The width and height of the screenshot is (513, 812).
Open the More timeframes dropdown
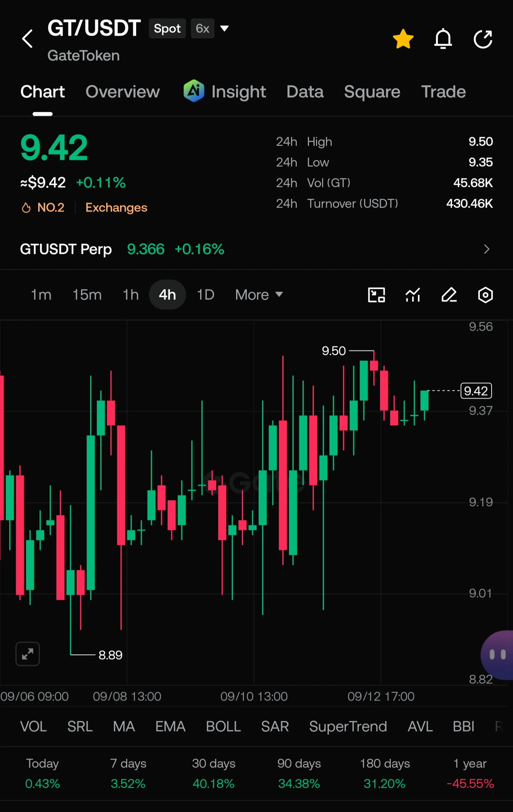tap(259, 295)
